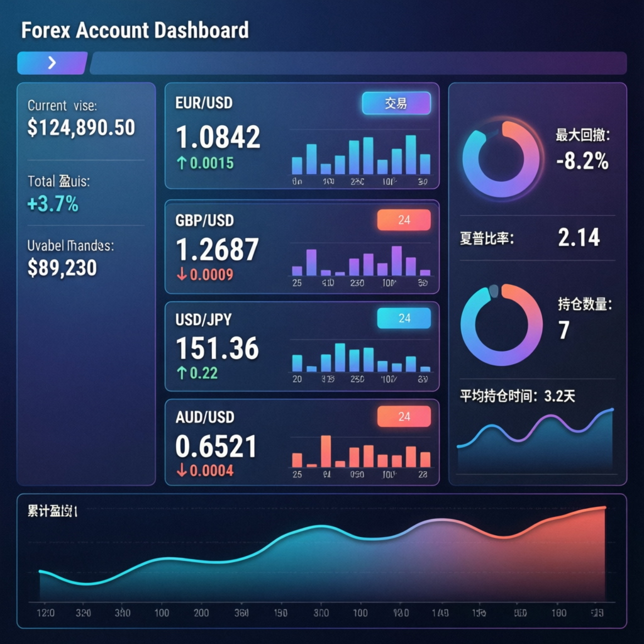This screenshot has height=644, width=644.
Task: Click the red down arrow beside 0.0004
Action: pyautogui.click(x=182, y=470)
